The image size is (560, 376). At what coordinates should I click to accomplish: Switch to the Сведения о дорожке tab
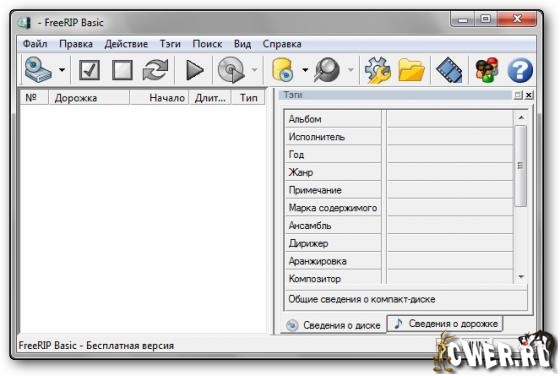coord(445,324)
